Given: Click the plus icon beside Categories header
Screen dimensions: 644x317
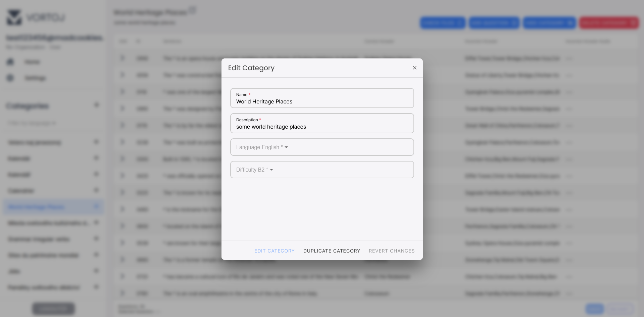Looking at the screenshot, I should [97, 105].
